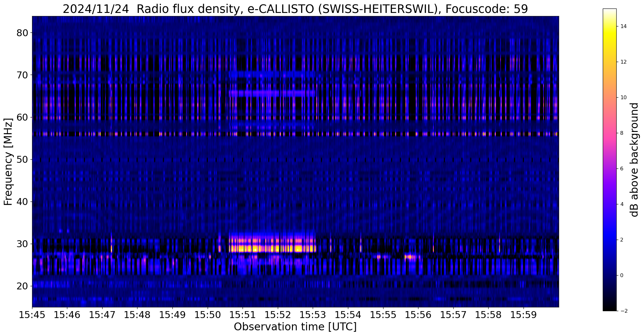Click the 30 MHz frequency tick label
The height and width of the screenshot is (336, 644).
23,244
